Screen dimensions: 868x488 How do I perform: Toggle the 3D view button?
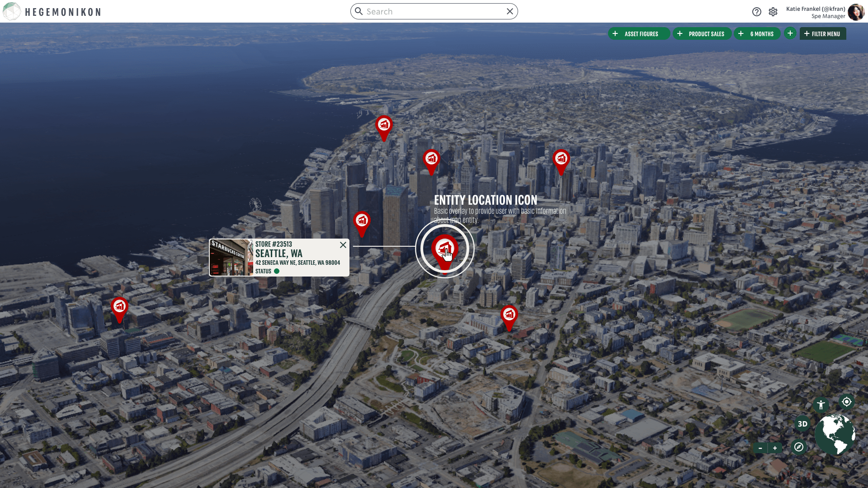pos(802,424)
